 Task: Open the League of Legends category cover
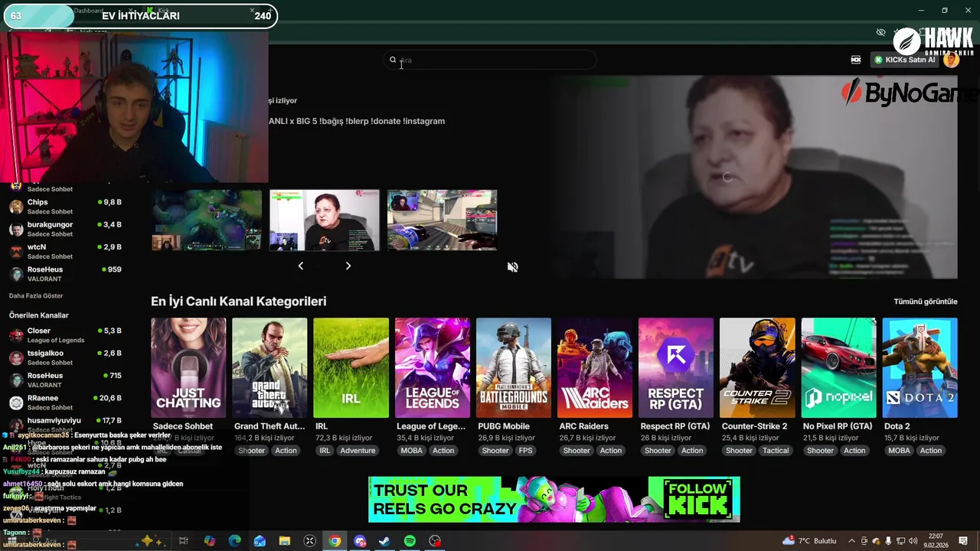[x=433, y=368]
